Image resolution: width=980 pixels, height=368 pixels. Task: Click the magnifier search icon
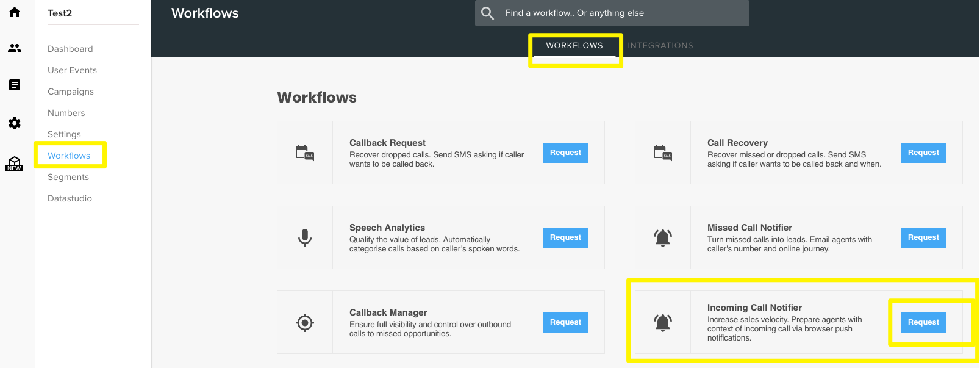[487, 13]
